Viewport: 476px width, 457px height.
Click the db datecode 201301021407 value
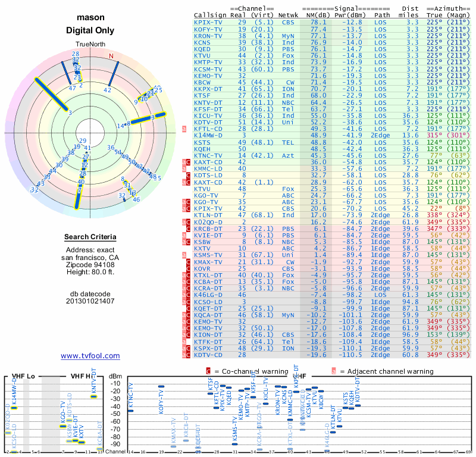tap(90, 301)
